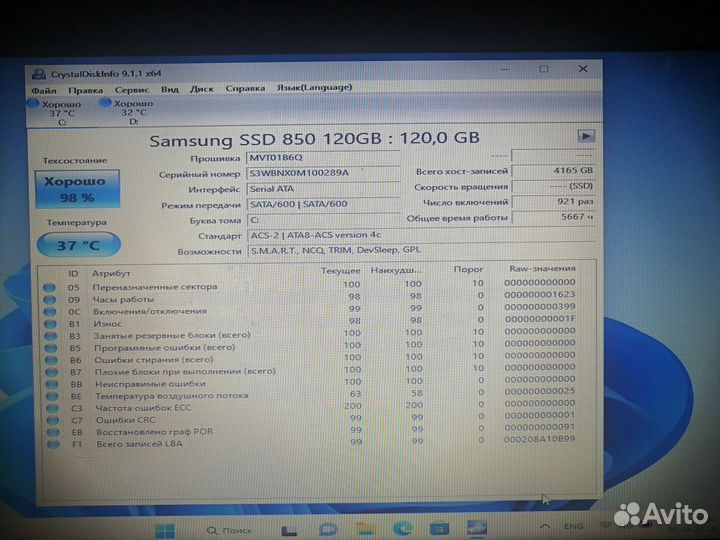Open the Диск menu
Screen dimensions: 720x540
pyautogui.click(x=202, y=89)
